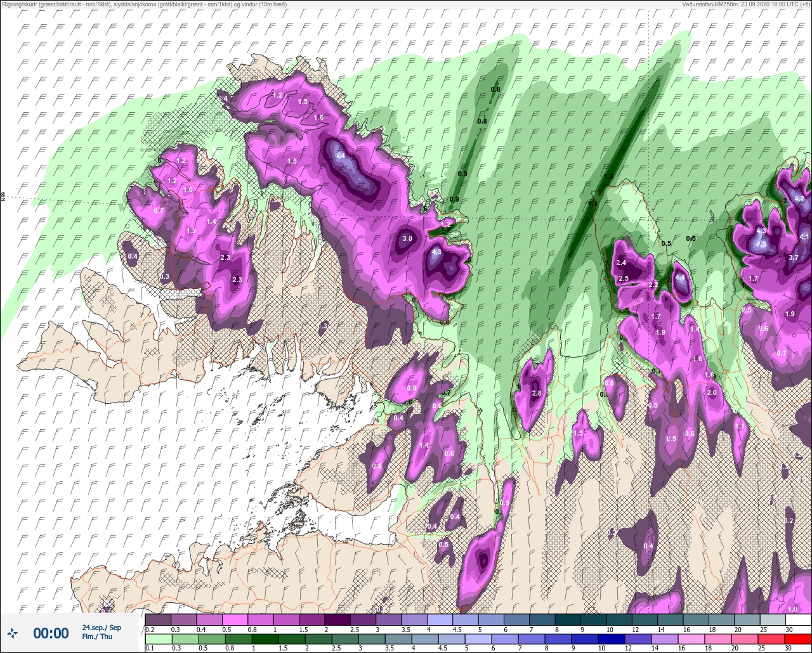
Task: Click the 2.0 precipitation value on the map
Action: coord(712,393)
